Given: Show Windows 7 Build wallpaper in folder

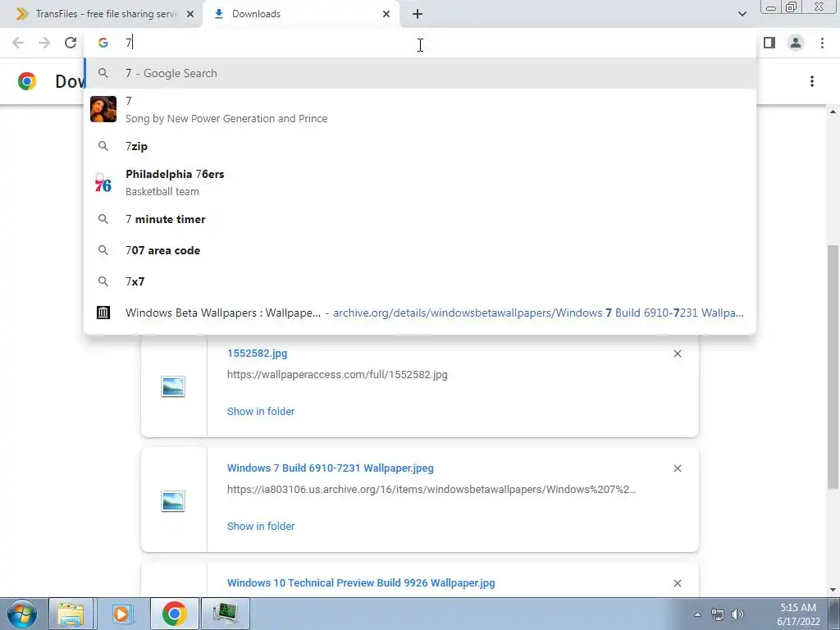Looking at the screenshot, I should (x=261, y=526).
